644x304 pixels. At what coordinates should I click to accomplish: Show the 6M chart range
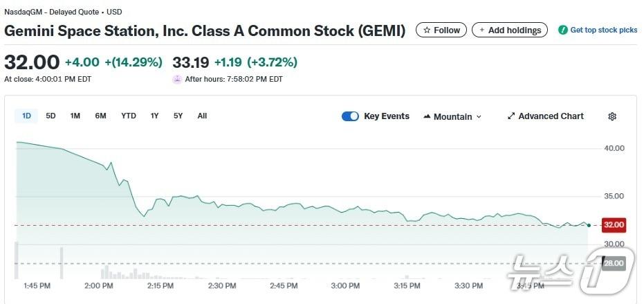[100, 116]
